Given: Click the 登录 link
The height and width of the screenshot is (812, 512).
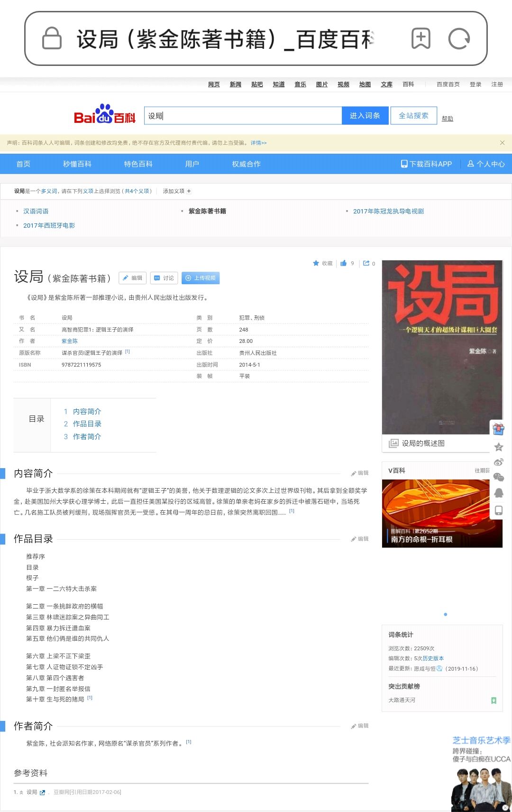Looking at the screenshot, I should [x=475, y=84].
